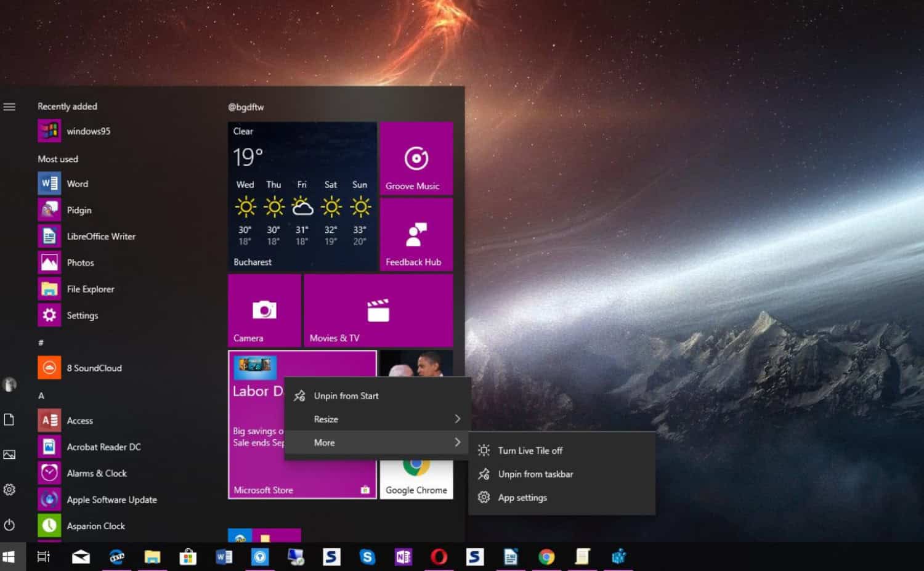Open OneNote from the taskbar
The width and height of the screenshot is (924, 571).
403,557
